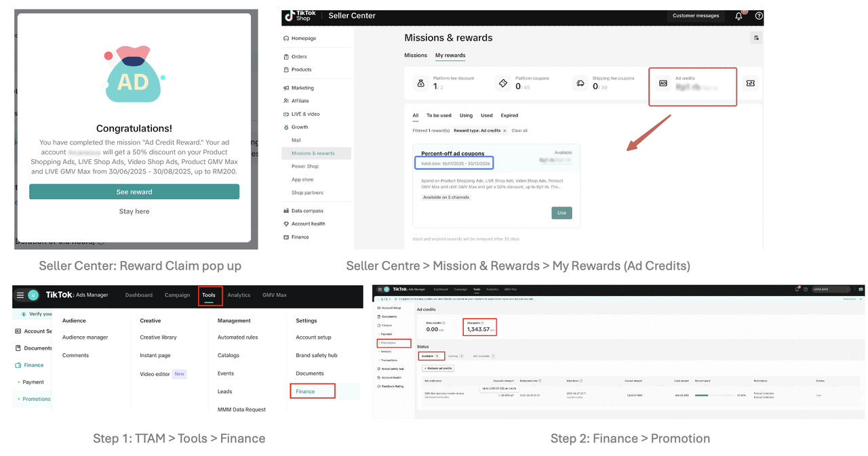Screen dimensions: 868x456
Task: Open Mall under Growth in the sidebar
Action: [x=296, y=140]
